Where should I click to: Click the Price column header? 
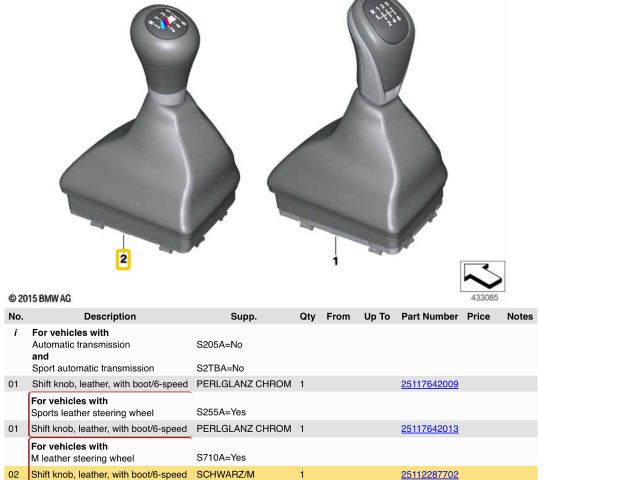click(x=478, y=316)
